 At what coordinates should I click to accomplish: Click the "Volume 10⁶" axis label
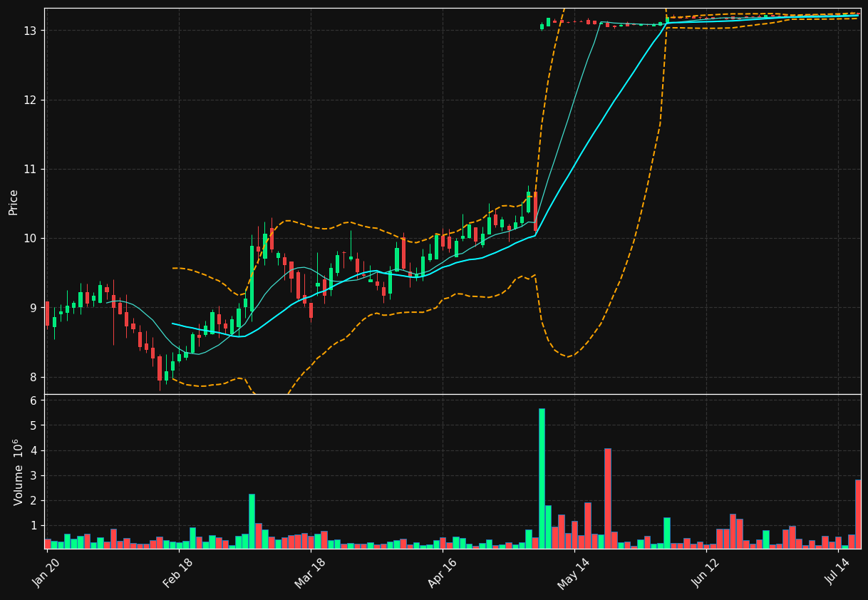pyautogui.click(x=19, y=472)
